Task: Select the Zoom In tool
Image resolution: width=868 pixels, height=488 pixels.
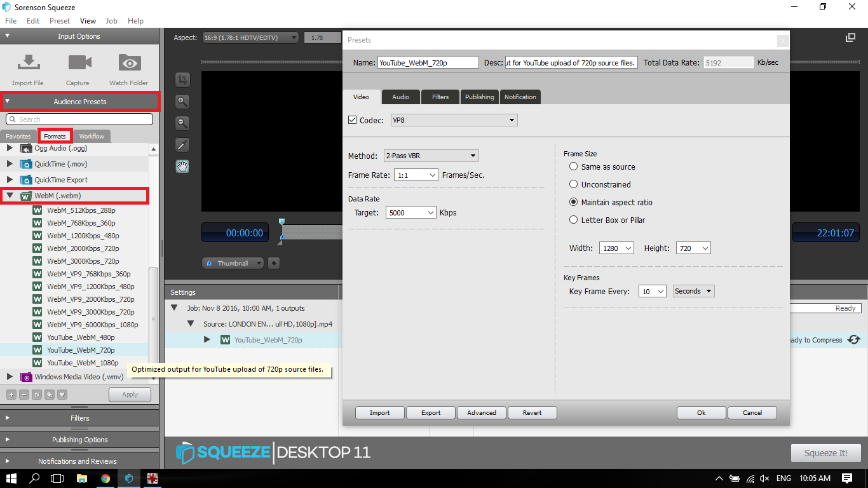Action: (x=182, y=101)
